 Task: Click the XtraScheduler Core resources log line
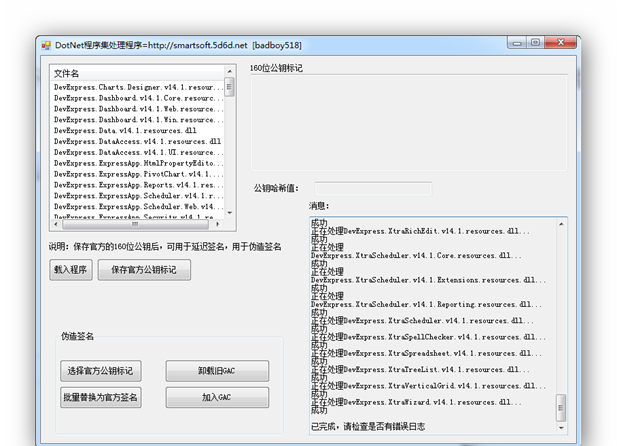click(x=416, y=256)
